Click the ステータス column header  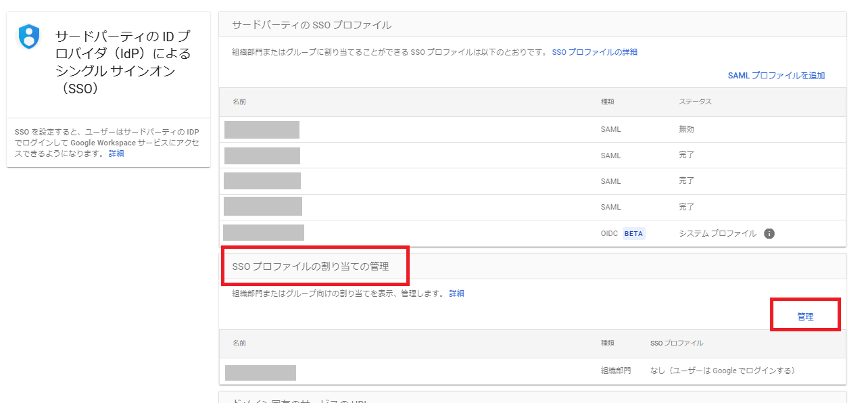[x=695, y=101]
